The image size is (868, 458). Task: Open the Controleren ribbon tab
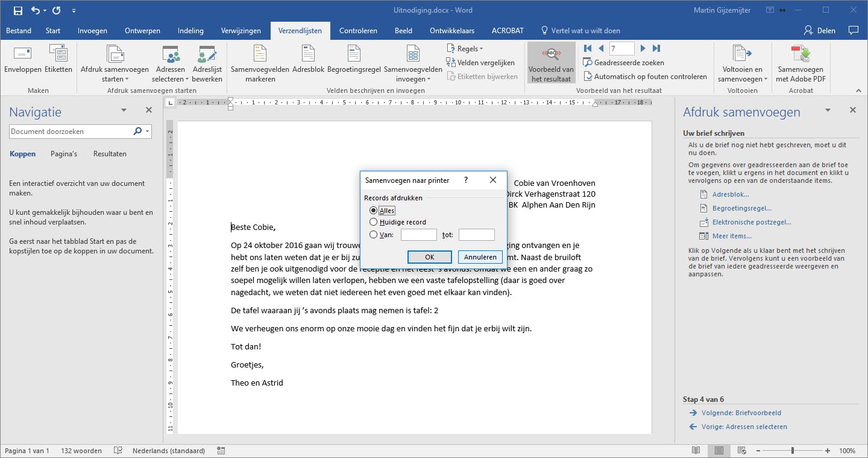tap(358, 31)
